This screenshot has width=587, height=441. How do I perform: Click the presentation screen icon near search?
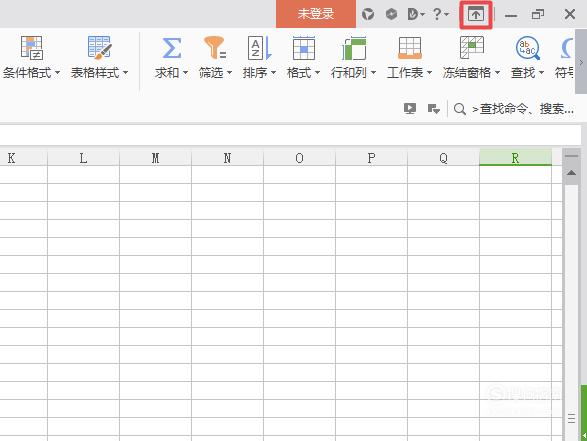[x=410, y=109]
